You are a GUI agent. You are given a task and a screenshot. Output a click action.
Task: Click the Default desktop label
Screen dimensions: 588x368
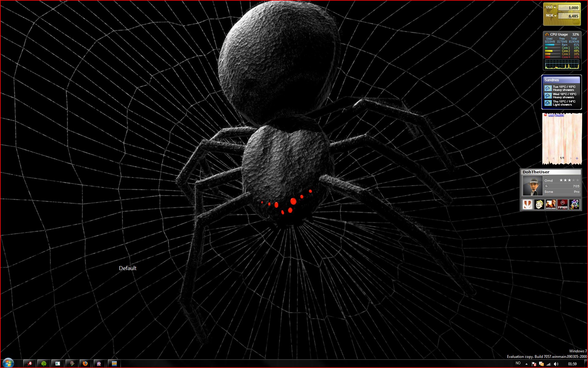[x=128, y=268]
